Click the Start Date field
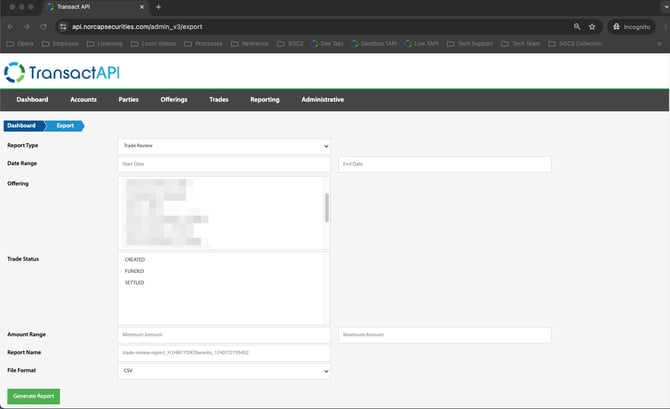 224,164
